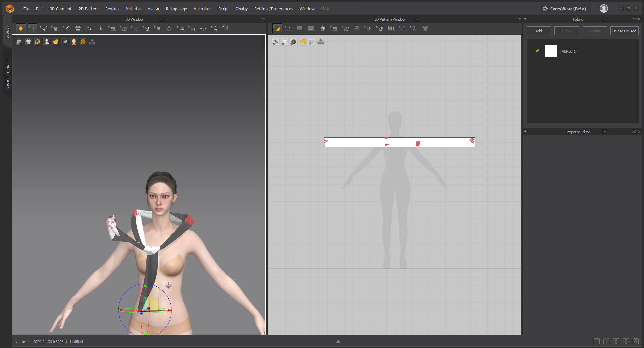
Task: Open the Fold Arrangement icon in 3D toolbar
Action: (89, 29)
